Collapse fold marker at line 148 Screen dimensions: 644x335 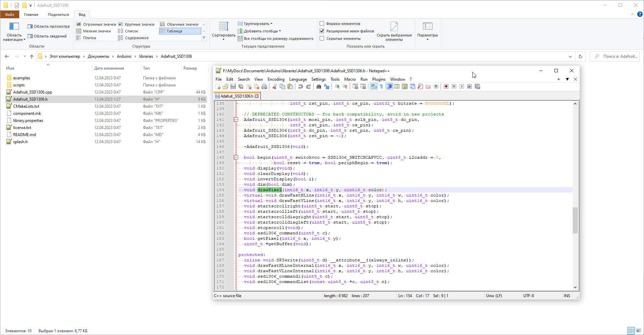tap(236, 157)
